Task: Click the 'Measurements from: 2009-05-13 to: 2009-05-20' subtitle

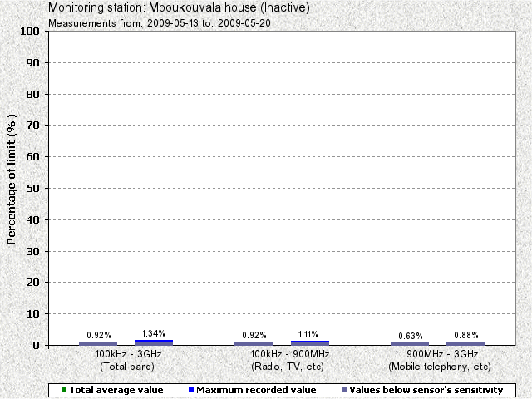Action: (x=160, y=23)
